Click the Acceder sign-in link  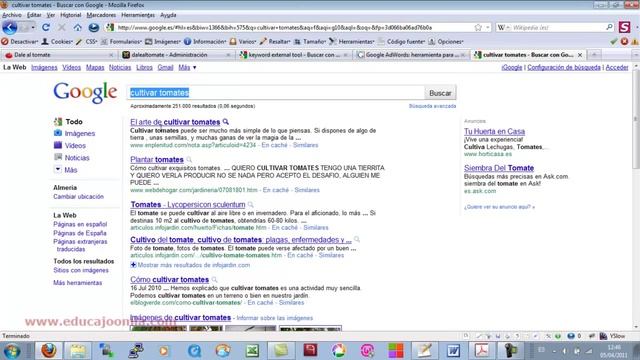(617, 67)
